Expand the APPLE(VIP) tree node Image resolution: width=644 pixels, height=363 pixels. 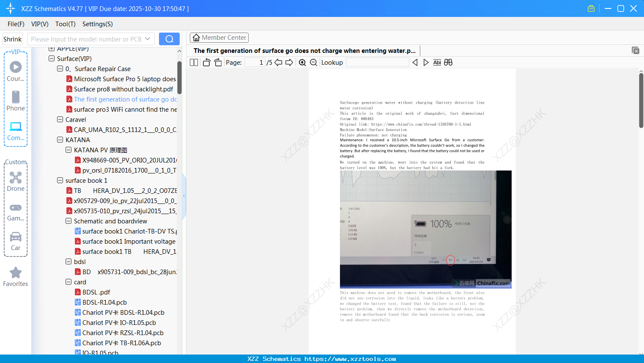point(52,49)
